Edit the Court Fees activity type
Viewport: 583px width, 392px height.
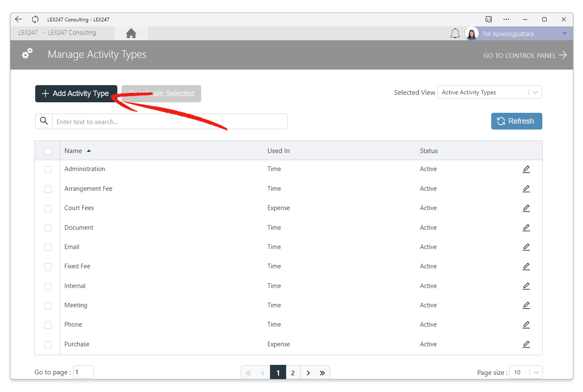pos(526,208)
